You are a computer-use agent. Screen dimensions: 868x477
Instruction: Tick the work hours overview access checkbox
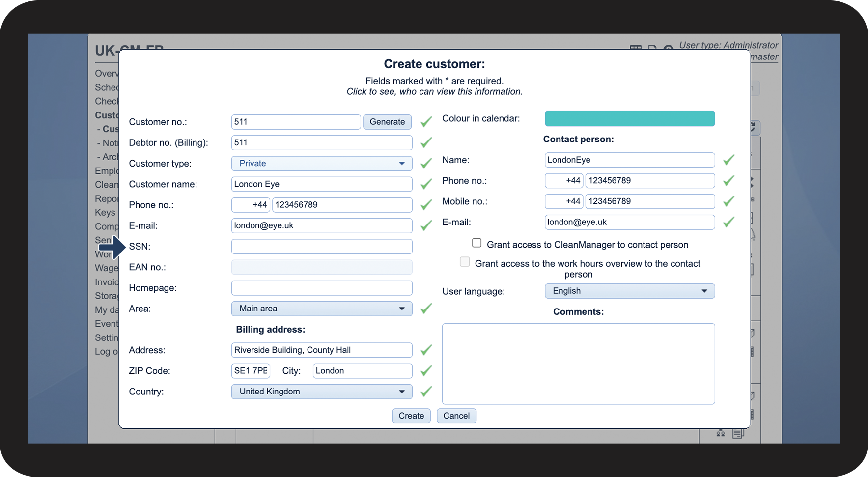pos(465,262)
